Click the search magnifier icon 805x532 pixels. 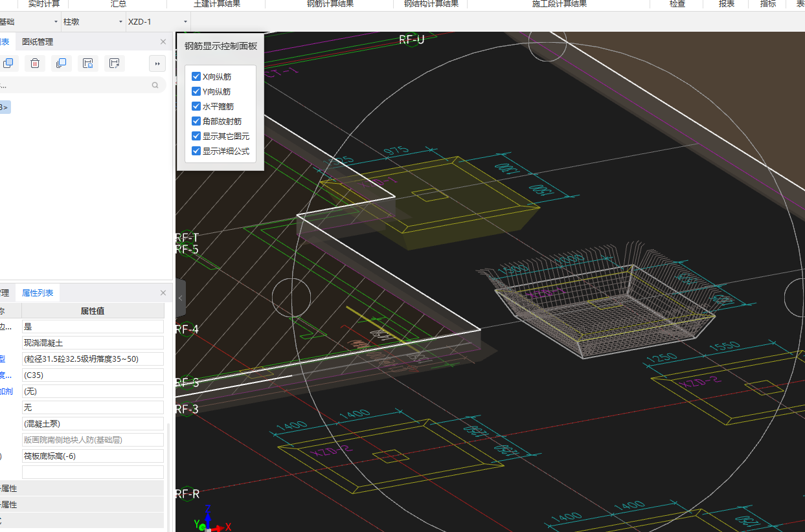click(x=155, y=85)
